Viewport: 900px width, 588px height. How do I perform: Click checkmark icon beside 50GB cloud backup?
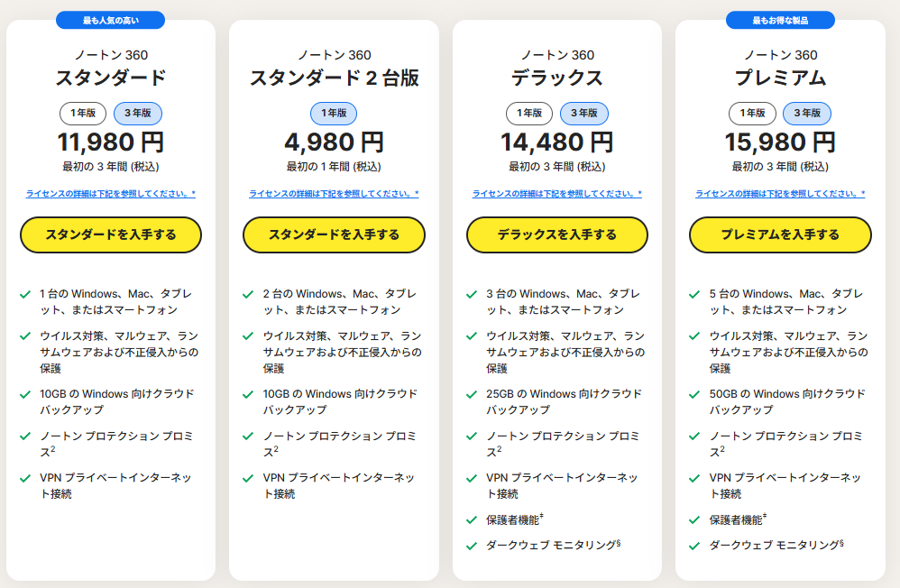click(694, 394)
